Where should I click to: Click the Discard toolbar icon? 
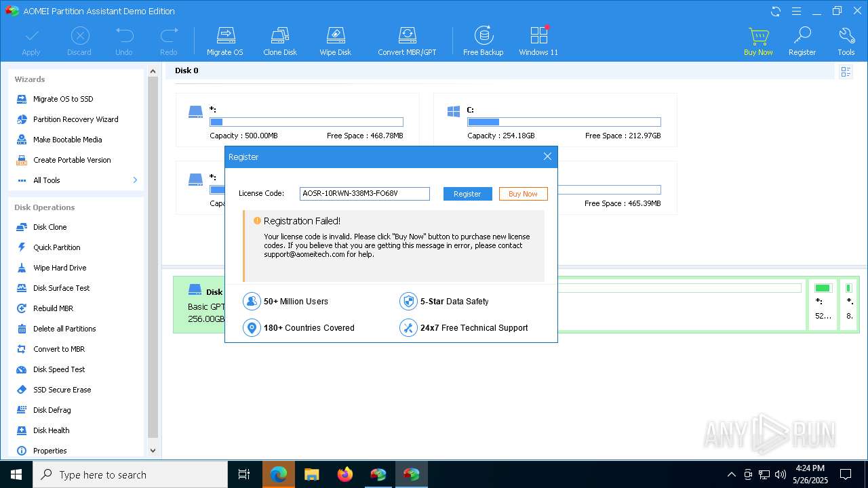(x=79, y=41)
